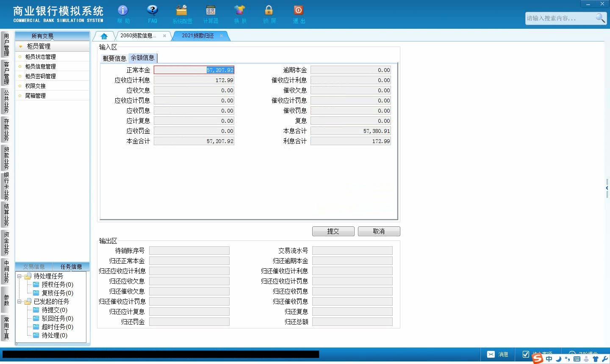Open the 授权任务(0) folder icon
610x364 pixels.
pos(36,284)
